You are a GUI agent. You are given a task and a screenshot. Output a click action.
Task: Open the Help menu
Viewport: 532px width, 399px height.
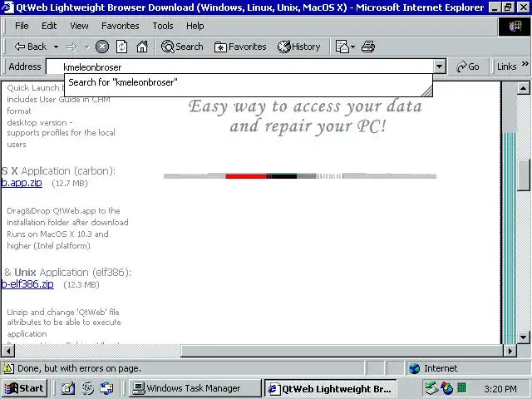tap(195, 26)
